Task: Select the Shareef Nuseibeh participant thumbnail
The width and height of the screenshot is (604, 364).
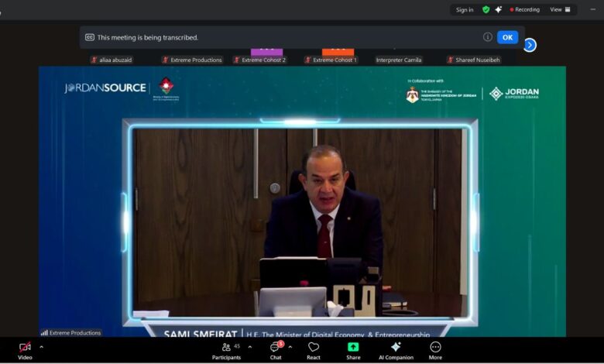Action: click(x=472, y=60)
